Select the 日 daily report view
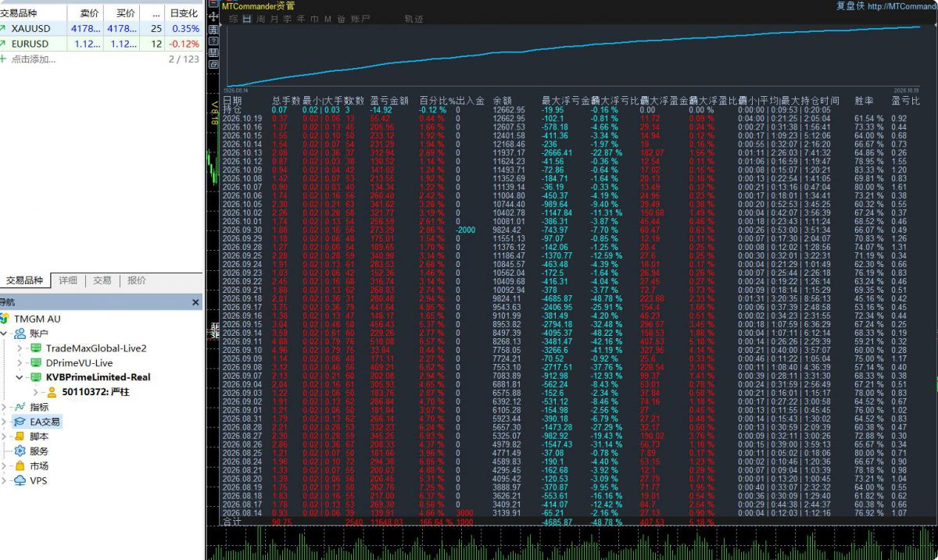Viewport: 938px width, 560px height. (x=247, y=18)
